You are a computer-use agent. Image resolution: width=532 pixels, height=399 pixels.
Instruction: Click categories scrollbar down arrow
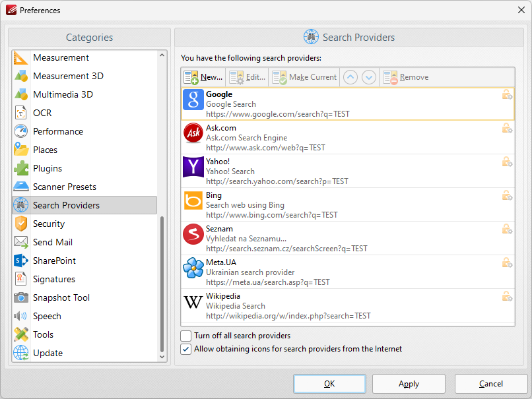tap(162, 357)
